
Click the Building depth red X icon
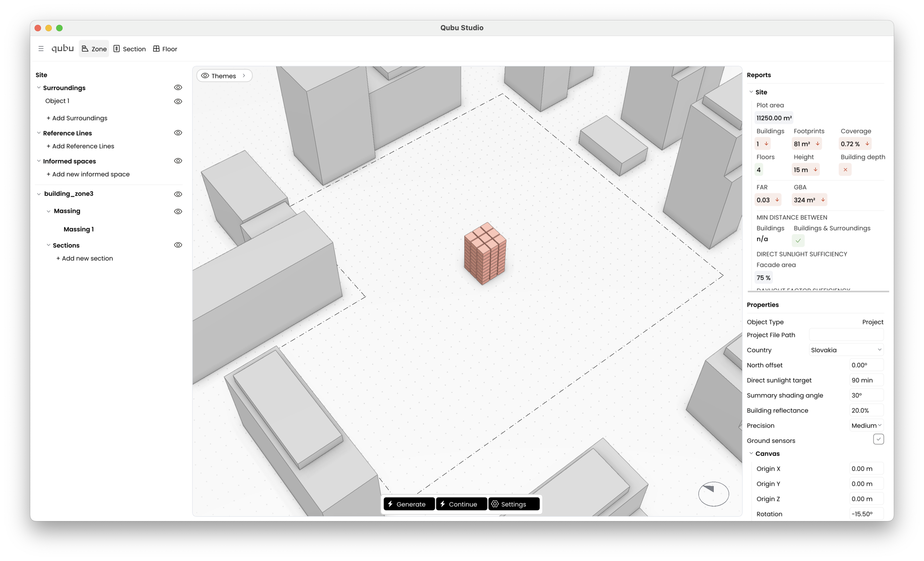tap(845, 169)
